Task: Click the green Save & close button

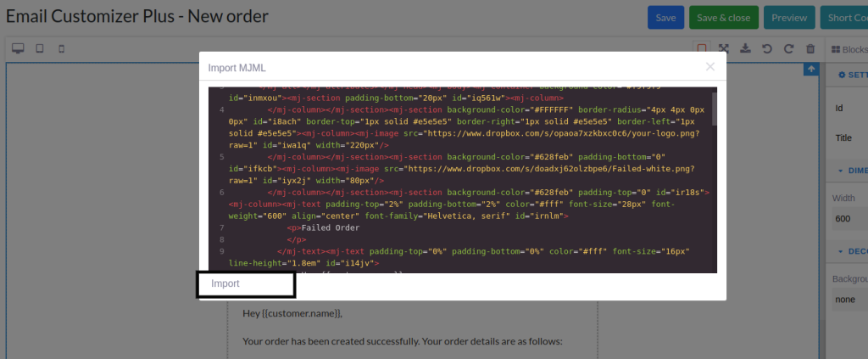Action: point(724,18)
